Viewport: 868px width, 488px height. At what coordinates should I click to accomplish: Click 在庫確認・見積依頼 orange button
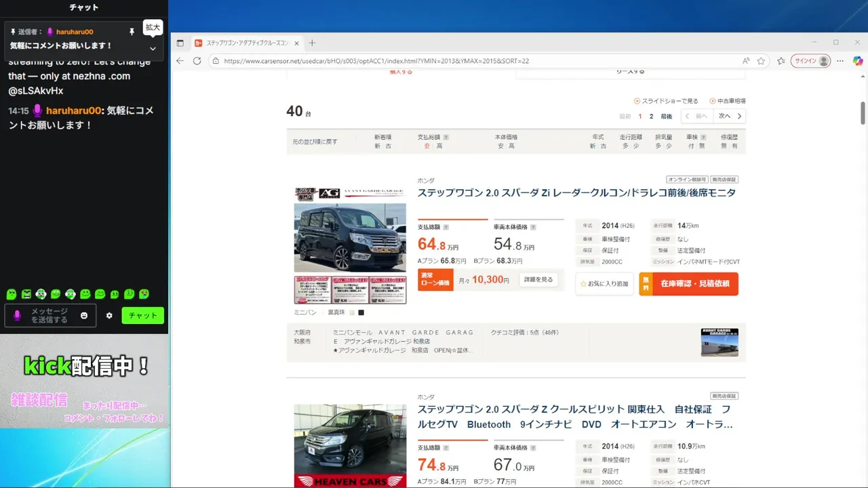click(688, 283)
